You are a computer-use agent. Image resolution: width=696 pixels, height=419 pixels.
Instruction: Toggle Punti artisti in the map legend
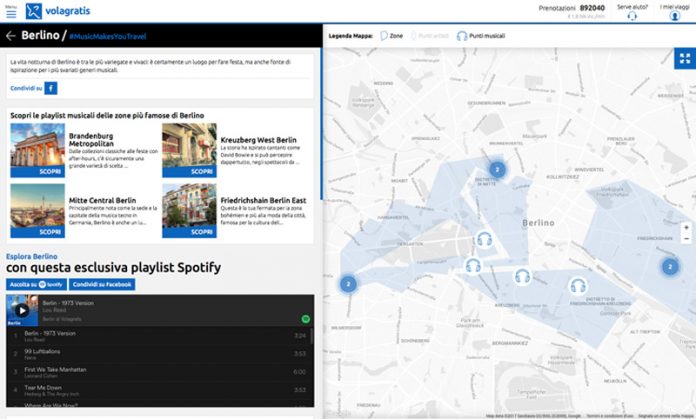pos(430,36)
